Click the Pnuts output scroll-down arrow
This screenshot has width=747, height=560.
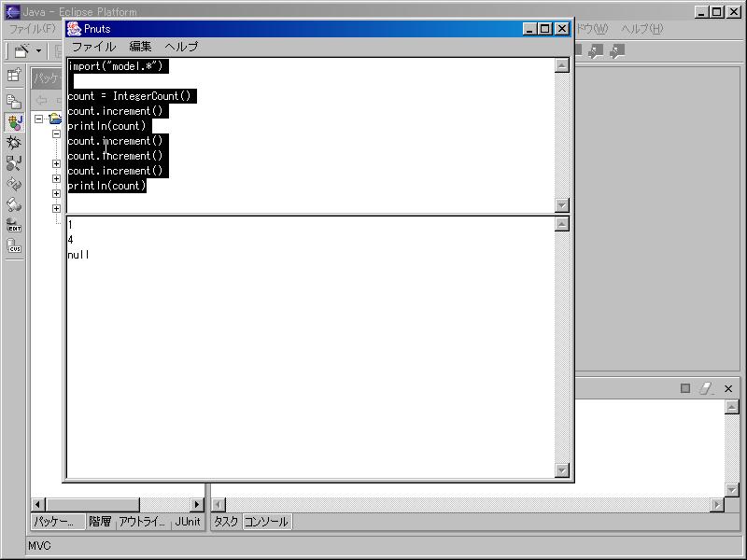(x=562, y=470)
